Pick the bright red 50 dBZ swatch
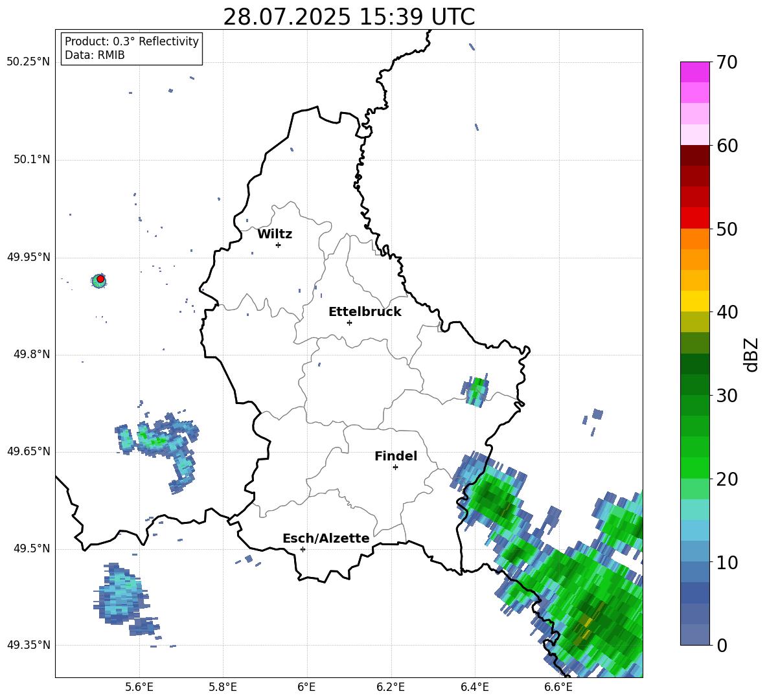 point(694,218)
